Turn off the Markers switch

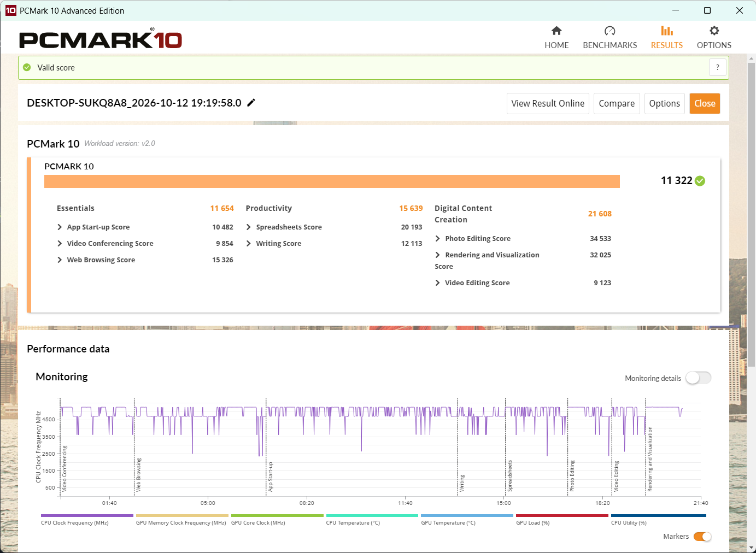coord(702,537)
